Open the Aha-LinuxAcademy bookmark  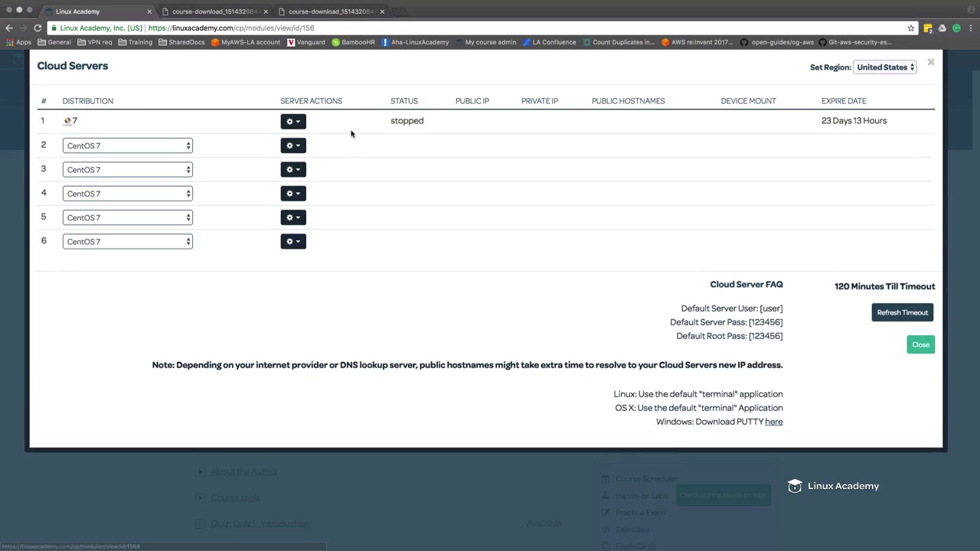[x=415, y=42]
